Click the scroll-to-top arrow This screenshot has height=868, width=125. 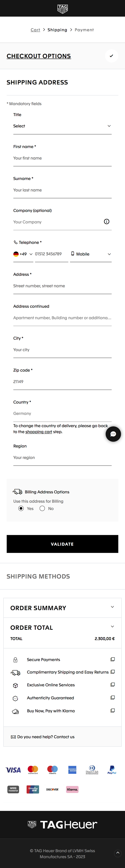click(x=118, y=853)
